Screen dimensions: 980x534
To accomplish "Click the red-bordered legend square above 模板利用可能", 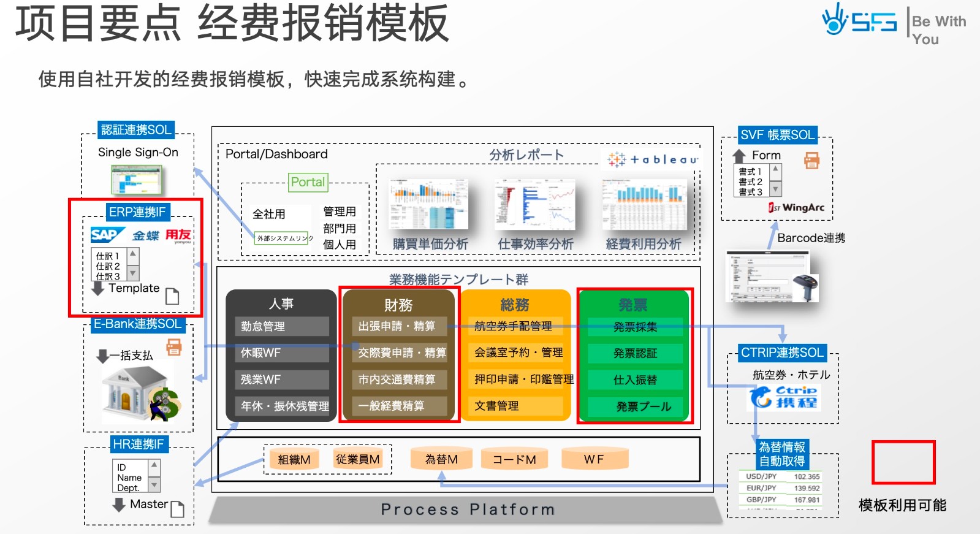I will (x=903, y=462).
